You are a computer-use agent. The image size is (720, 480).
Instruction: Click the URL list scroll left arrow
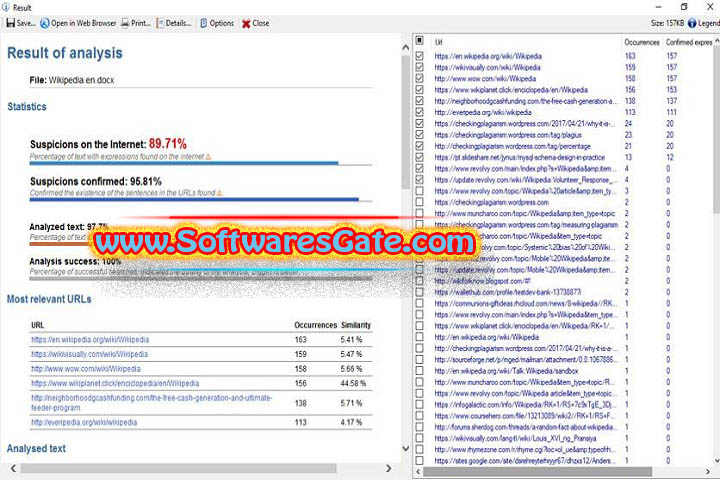pyautogui.click(x=418, y=472)
